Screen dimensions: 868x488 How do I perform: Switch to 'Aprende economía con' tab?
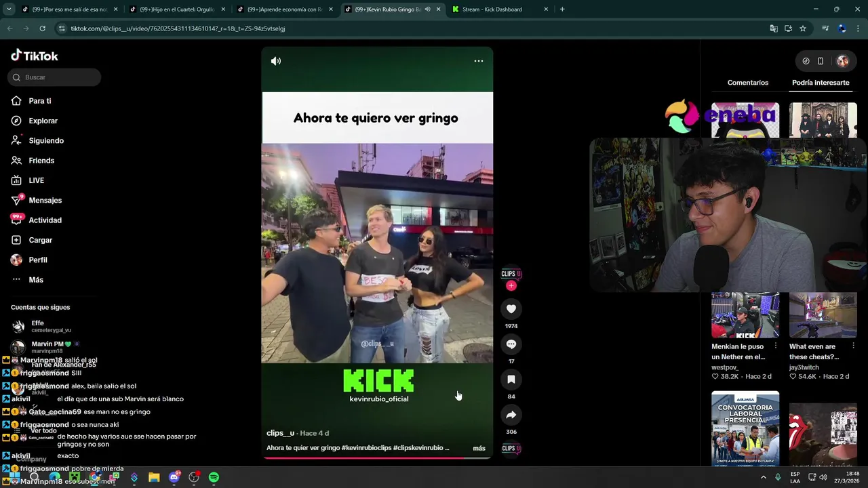[284, 9]
